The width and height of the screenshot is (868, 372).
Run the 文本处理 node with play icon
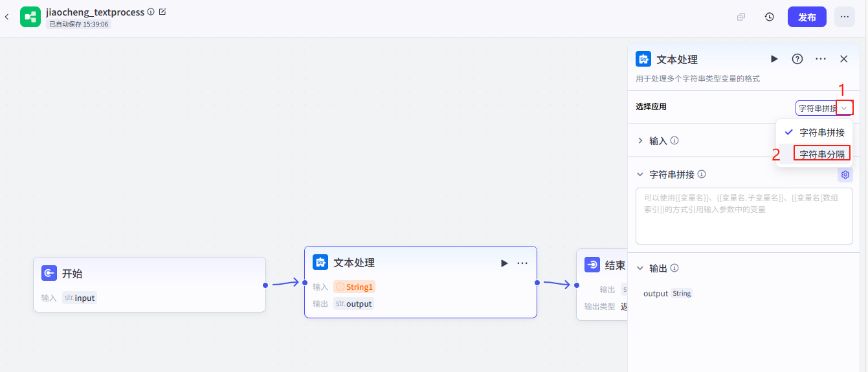pyautogui.click(x=504, y=263)
